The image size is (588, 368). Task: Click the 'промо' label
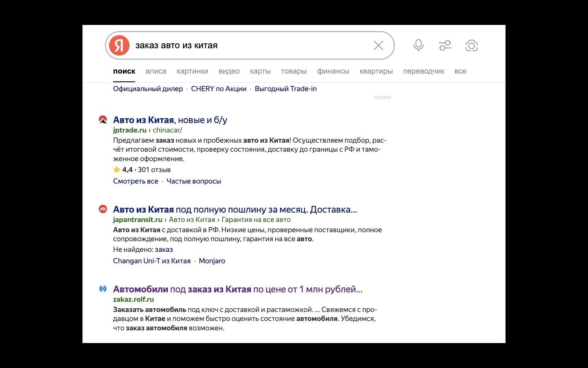tap(382, 97)
